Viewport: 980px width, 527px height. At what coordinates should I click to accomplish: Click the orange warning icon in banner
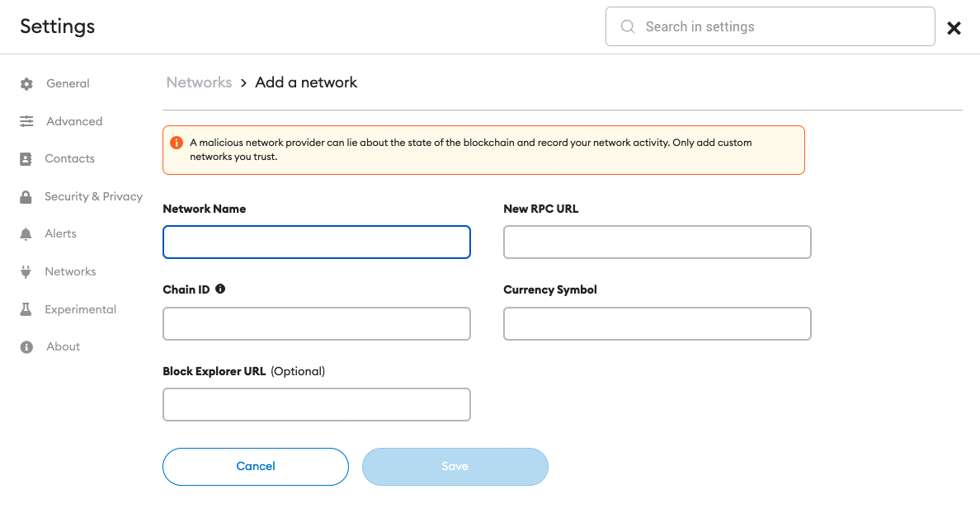(x=177, y=143)
